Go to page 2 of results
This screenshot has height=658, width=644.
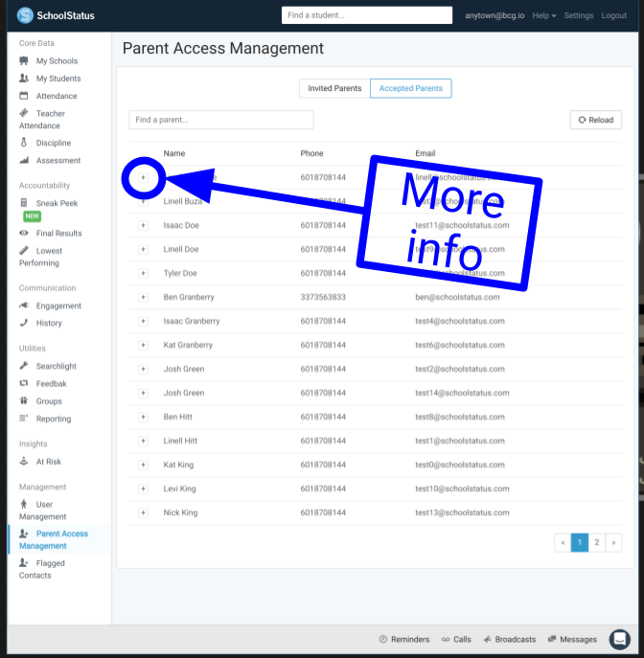click(596, 542)
